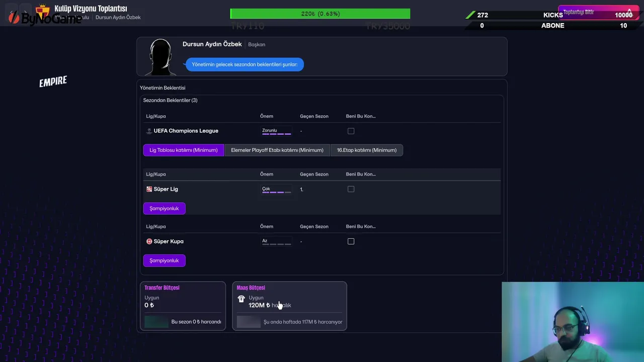Click the KICKS counter in stream overlay
Viewport: 644px width, 362px height.
coord(553,15)
